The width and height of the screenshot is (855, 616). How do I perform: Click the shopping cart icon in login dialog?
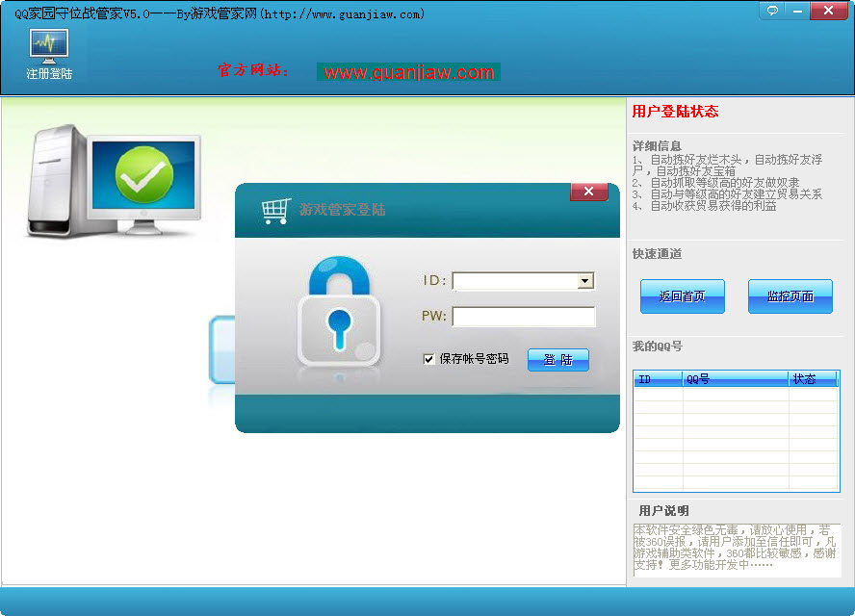coord(275,210)
